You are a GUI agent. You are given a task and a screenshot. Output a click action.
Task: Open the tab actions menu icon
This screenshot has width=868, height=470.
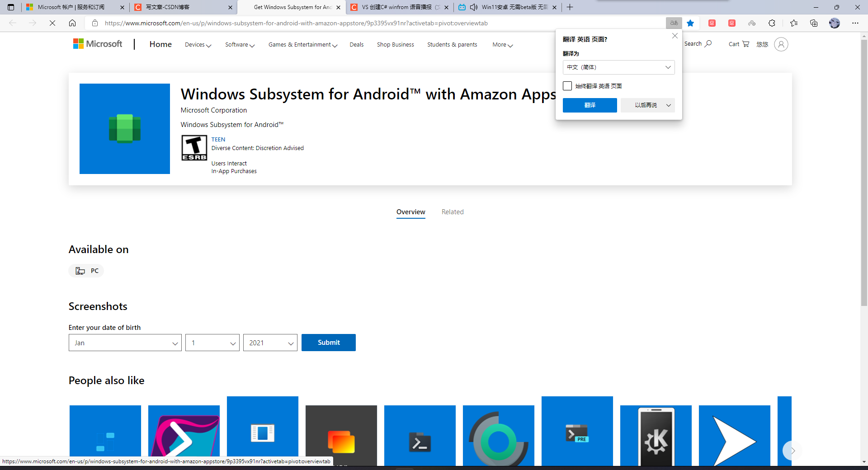point(11,7)
